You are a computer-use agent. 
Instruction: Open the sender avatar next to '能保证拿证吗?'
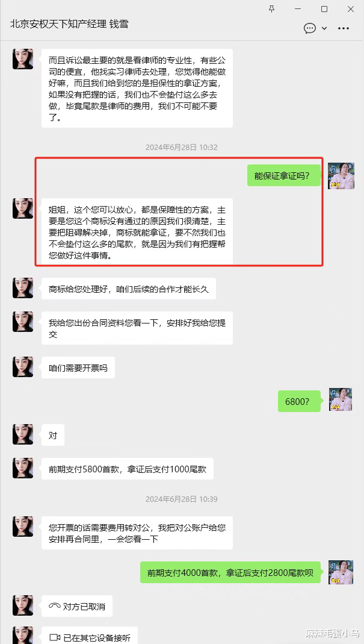[341, 176]
